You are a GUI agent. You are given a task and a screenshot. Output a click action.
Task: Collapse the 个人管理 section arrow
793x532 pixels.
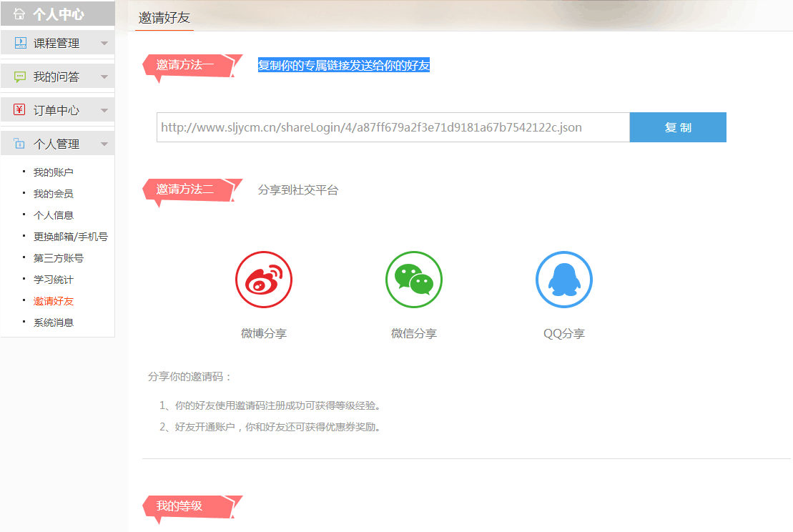click(x=104, y=144)
